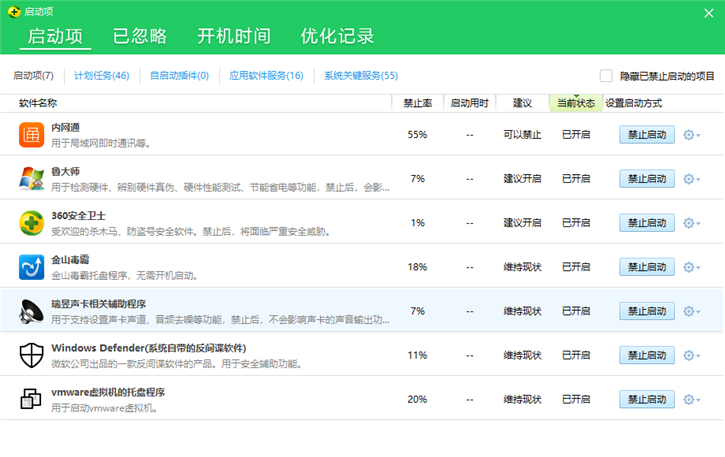Expand gear options for Windows Defender
The image size is (725, 457).
point(691,355)
